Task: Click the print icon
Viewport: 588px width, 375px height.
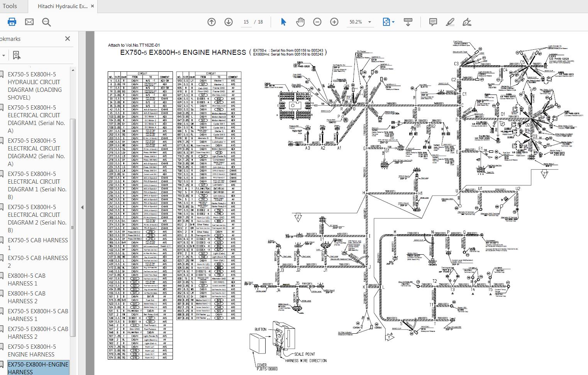Action: (x=12, y=22)
